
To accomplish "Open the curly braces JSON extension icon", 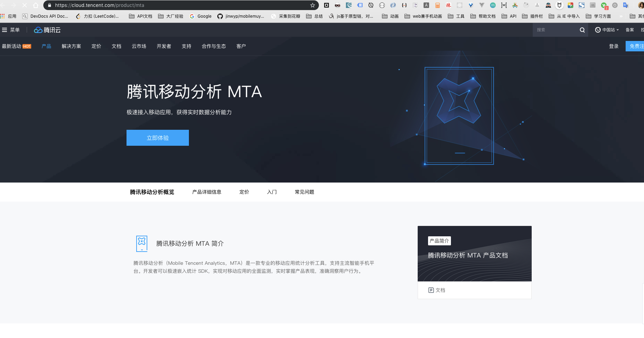I will (x=404, y=5).
